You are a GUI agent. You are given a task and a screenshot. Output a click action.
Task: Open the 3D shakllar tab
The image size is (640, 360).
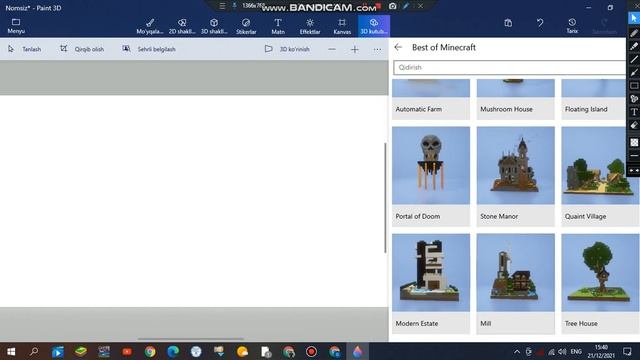click(214, 26)
